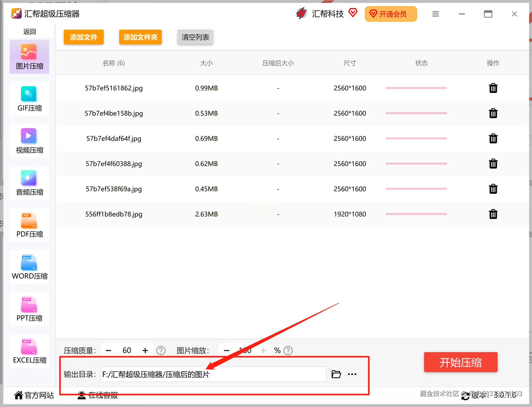This screenshot has width=532, height=407.
Task: Decrease compression quality with the minus button
Action: coord(108,351)
